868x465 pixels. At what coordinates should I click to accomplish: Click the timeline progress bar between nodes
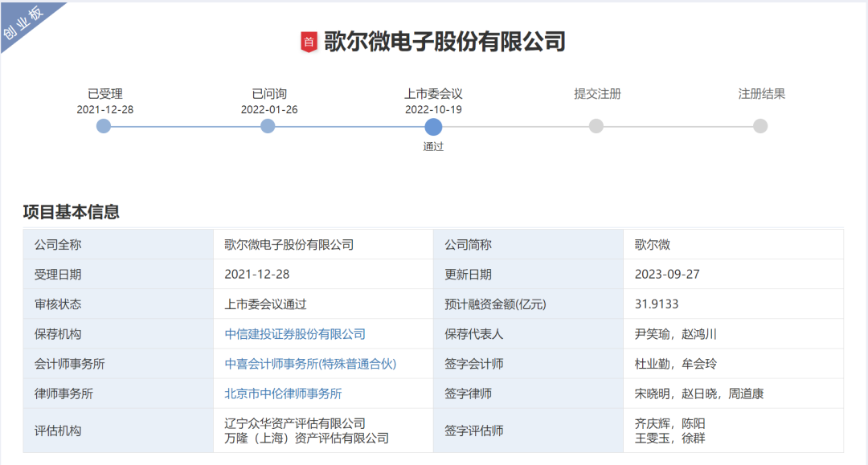(x=185, y=125)
